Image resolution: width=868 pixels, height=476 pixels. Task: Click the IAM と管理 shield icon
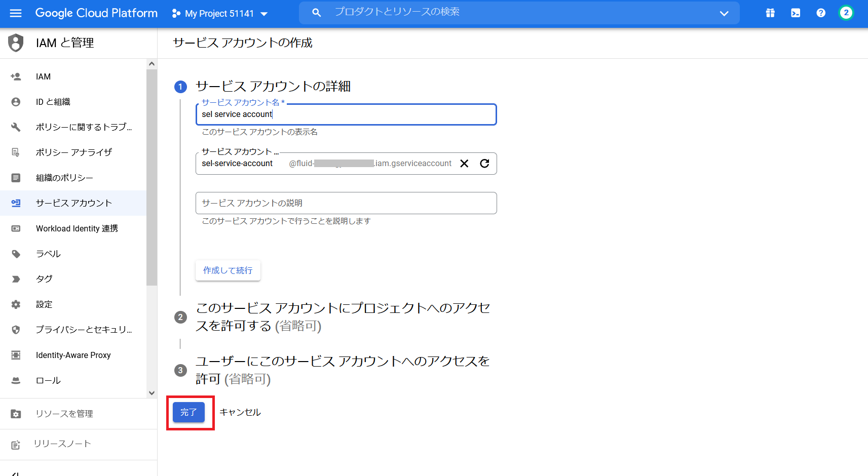click(16, 43)
